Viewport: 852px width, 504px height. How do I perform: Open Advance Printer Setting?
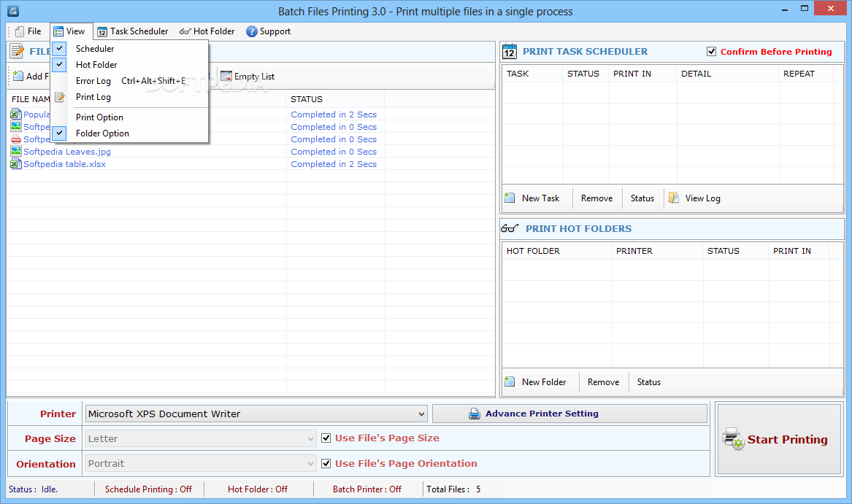[x=570, y=414]
